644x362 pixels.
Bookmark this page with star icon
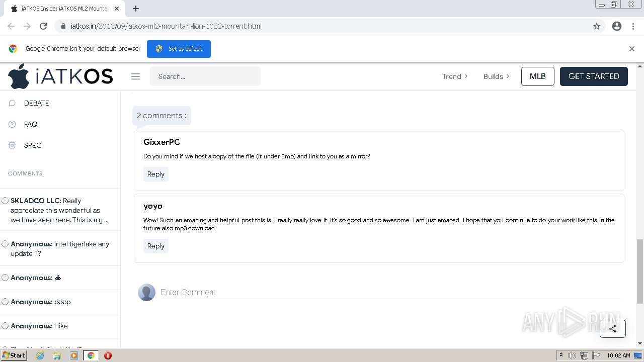pos(597,26)
